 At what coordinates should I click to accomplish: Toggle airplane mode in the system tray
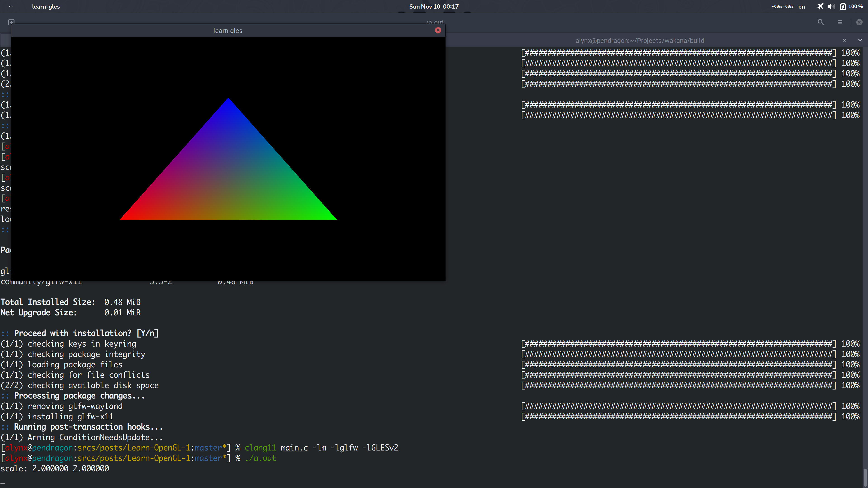[820, 6]
